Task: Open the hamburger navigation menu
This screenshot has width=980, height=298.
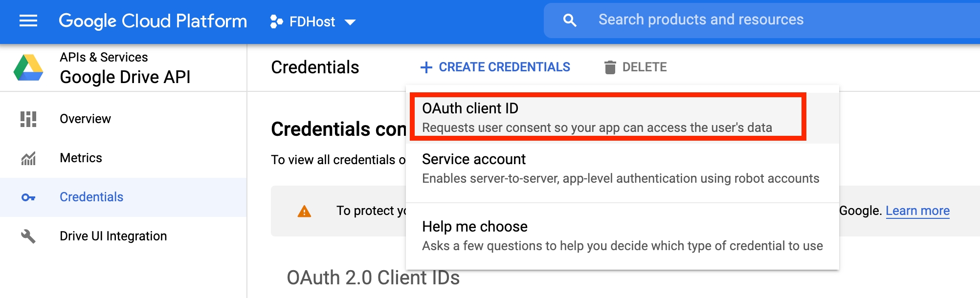Action: click(x=28, y=21)
